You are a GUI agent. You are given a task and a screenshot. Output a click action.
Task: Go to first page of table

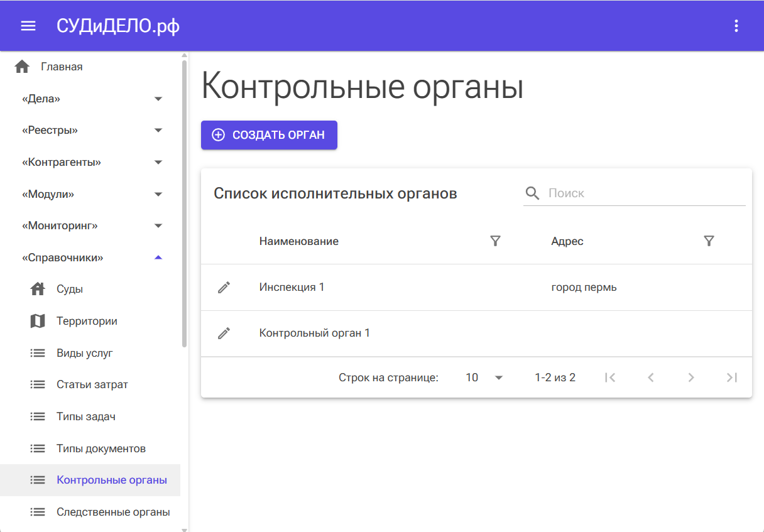(x=609, y=377)
